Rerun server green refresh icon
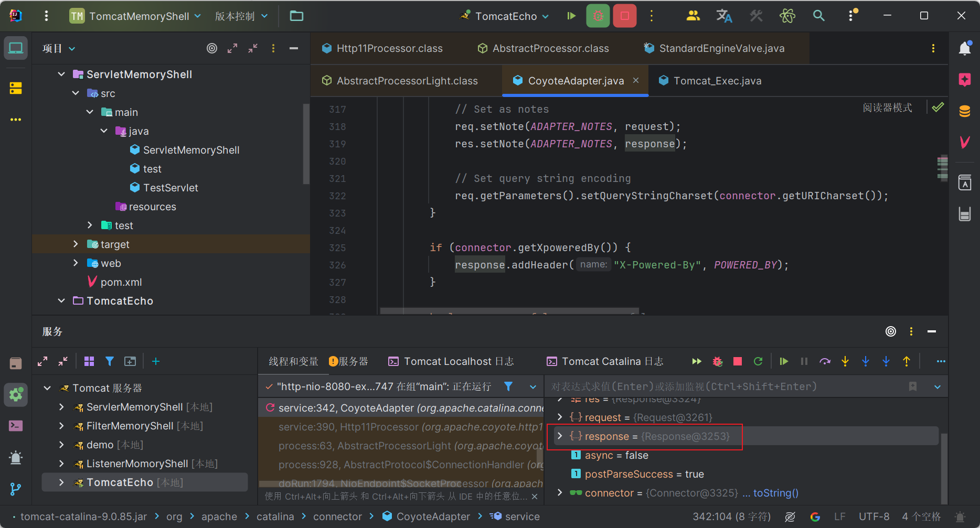 click(758, 361)
